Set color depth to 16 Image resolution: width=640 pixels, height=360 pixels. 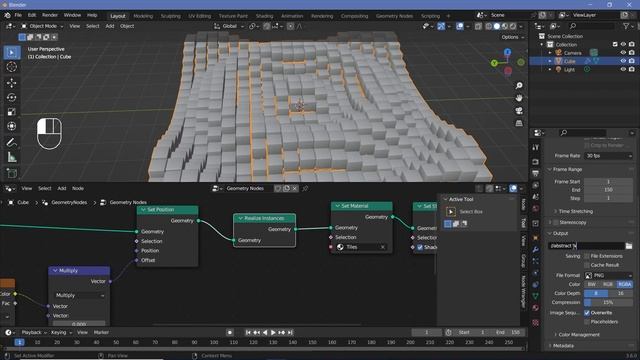(x=621, y=293)
